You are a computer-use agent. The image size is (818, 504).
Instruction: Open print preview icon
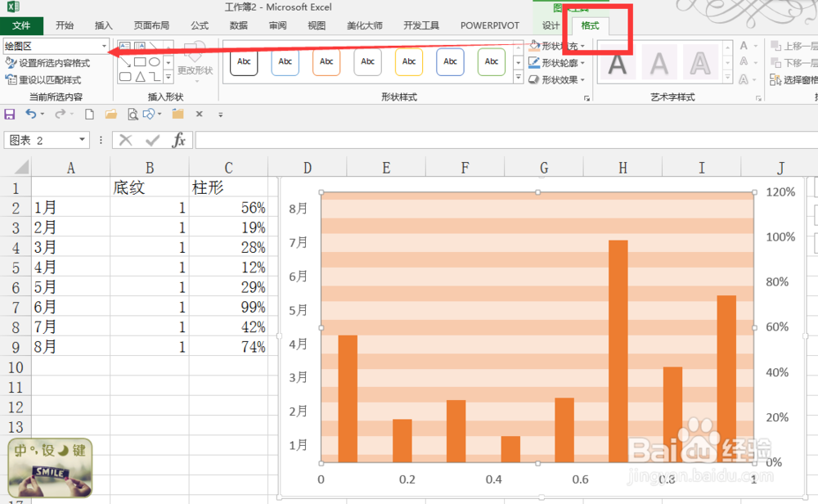coord(133,115)
